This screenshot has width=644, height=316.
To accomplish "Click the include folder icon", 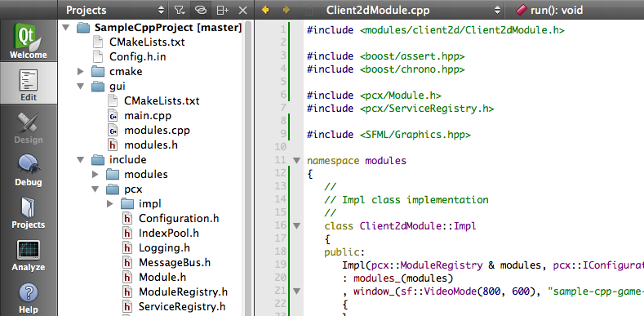I will pyautogui.click(x=98, y=159).
